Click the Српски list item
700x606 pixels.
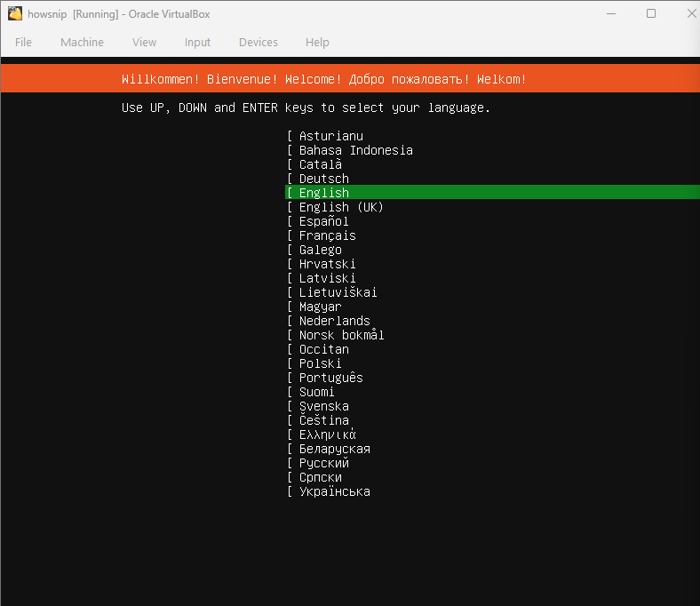pos(321,477)
